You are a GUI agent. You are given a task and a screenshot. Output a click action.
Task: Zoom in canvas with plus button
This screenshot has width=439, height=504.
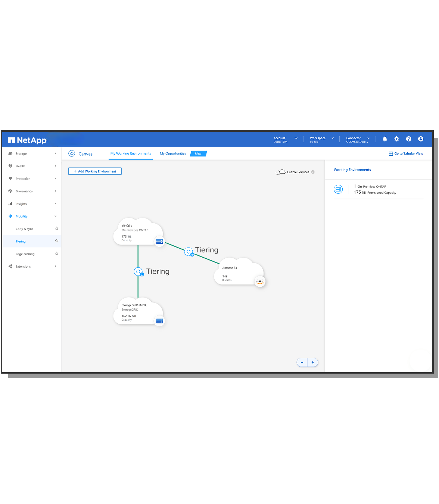(313, 362)
